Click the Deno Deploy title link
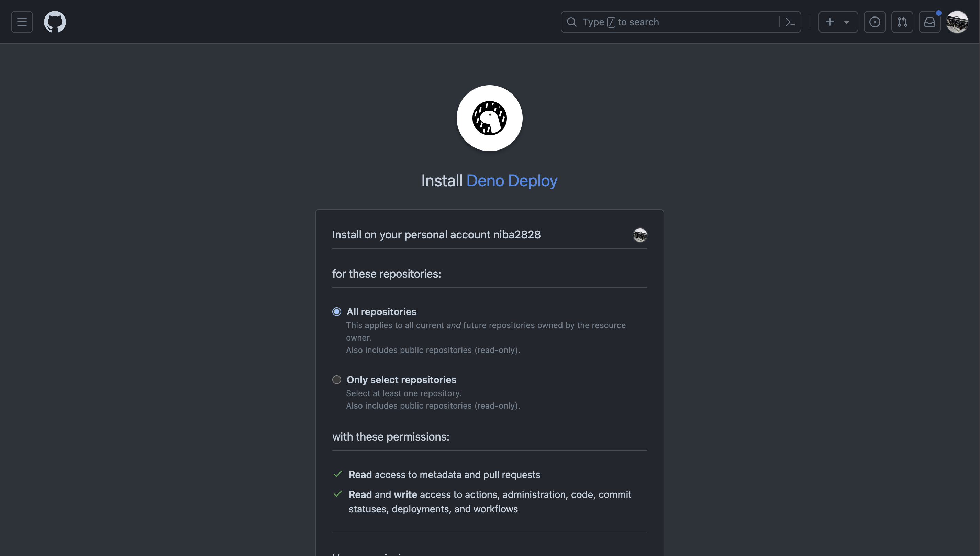 click(x=512, y=181)
